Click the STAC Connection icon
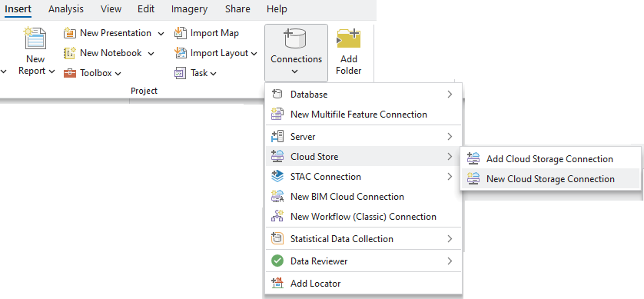This screenshot has width=644, height=299. click(277, 177)
